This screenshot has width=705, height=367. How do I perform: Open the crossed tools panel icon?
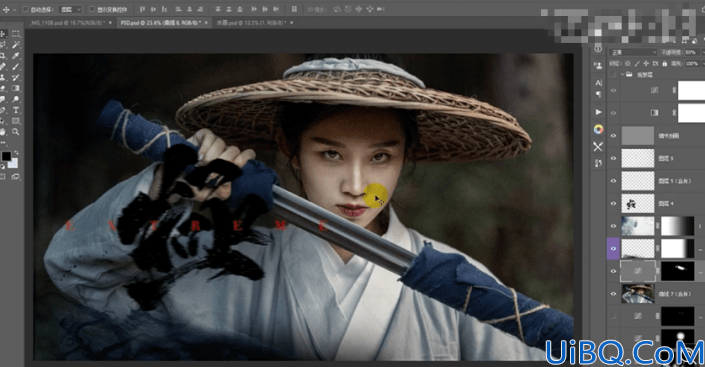coord(598,147)
